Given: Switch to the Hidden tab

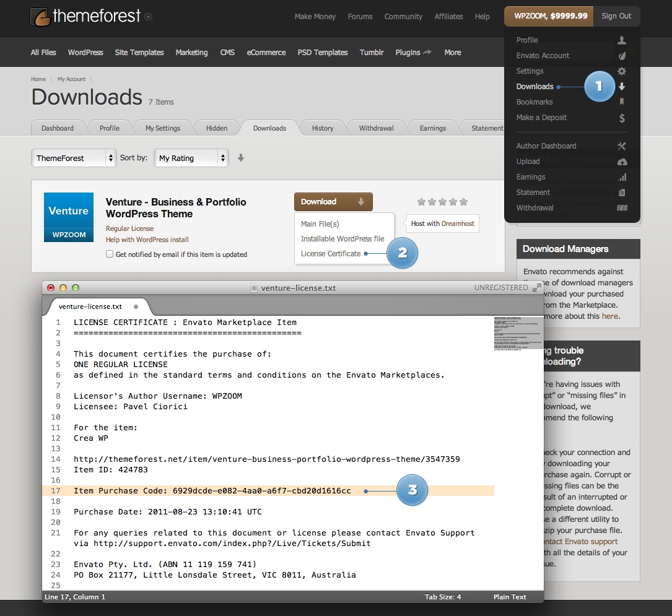Looking at the screenshot, I should (216, 128).
